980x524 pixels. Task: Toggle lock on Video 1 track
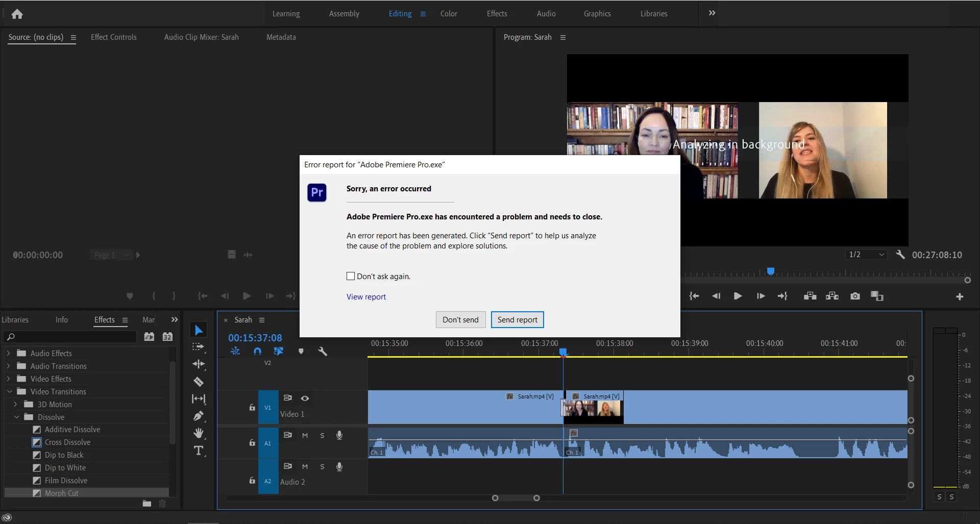tap(252, 407)
